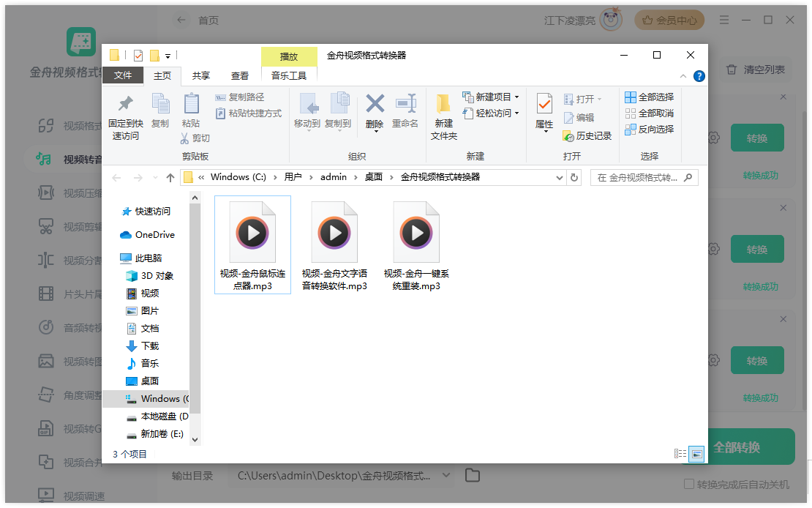
Task: Expand the 输出目录 path dropdown in the converter
Action: coord(446,475)
